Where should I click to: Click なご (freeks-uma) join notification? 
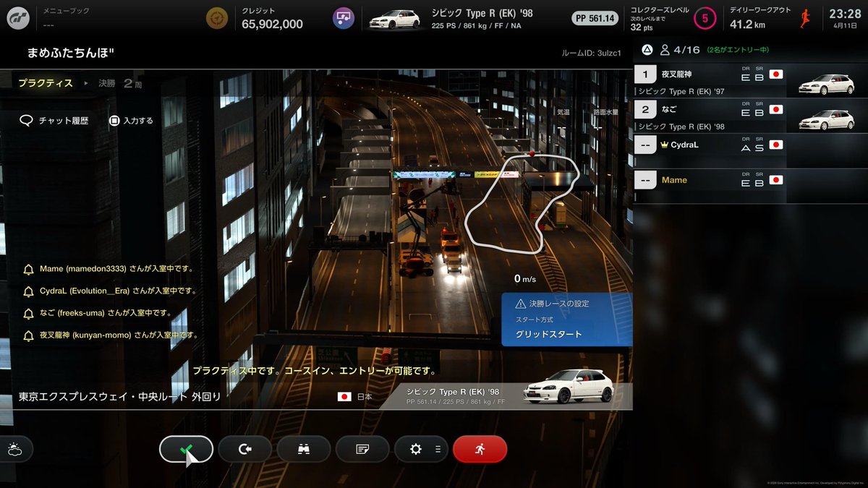[x=106, y=313]
